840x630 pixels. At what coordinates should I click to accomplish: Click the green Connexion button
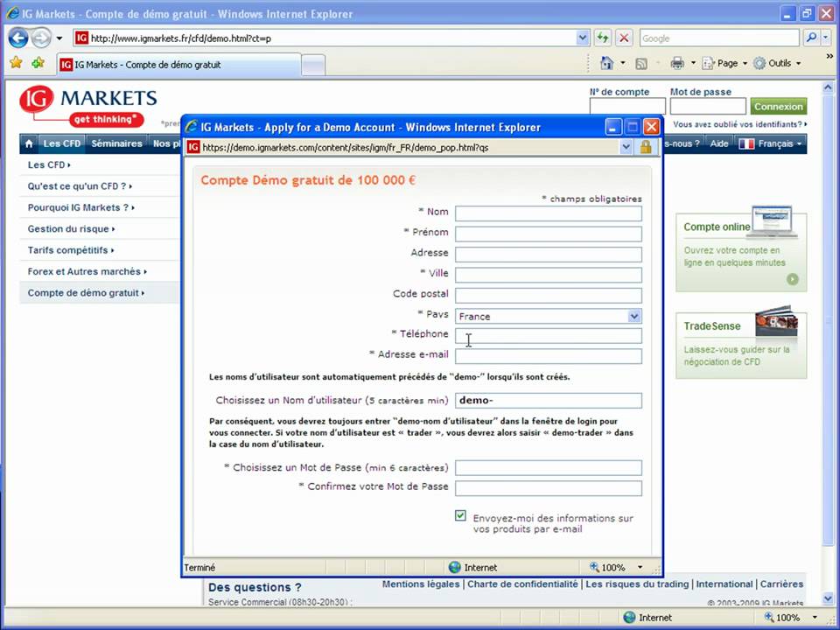click(779, 106)
